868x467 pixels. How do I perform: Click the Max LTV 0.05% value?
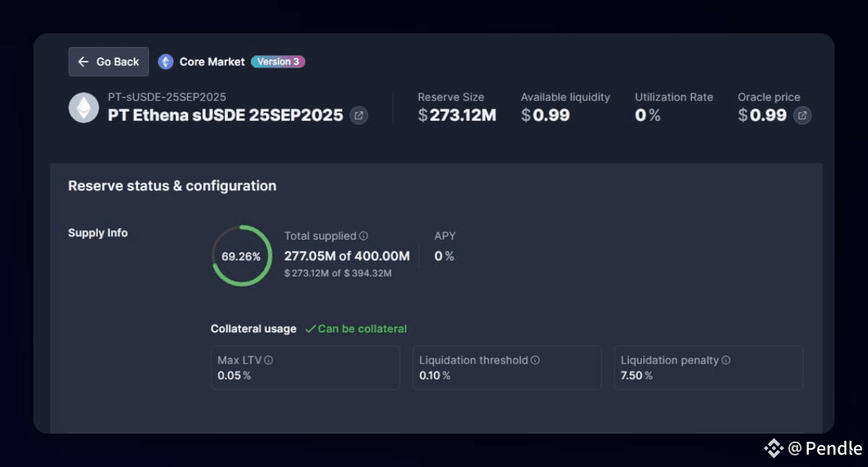click(x=234, y=376)
